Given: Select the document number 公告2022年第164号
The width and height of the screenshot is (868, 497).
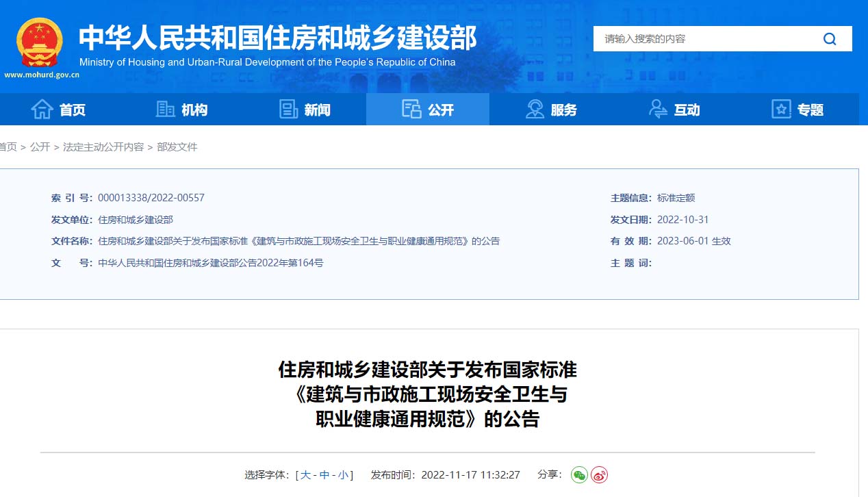Looking at the screenshot, I should coord(211,263).
